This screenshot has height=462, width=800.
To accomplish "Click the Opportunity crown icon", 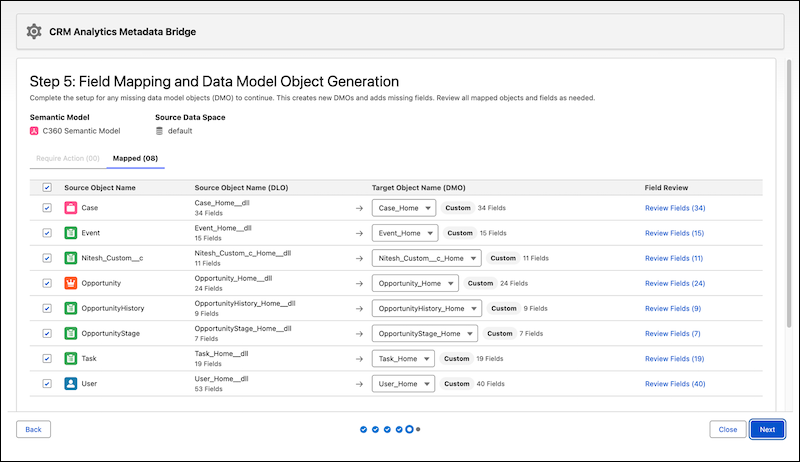I will coord(71,283).
